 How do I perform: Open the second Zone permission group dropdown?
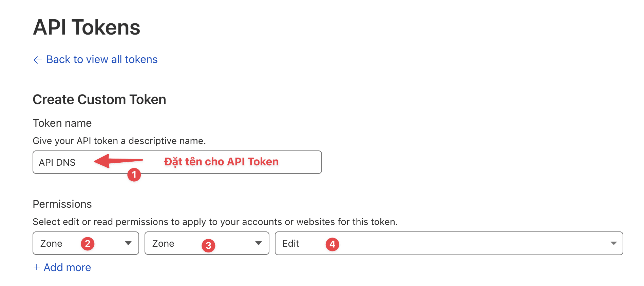(207, 243)
